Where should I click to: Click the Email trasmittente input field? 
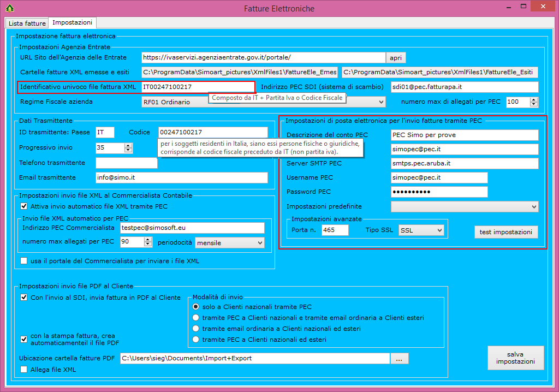click(x=181, y=177)
